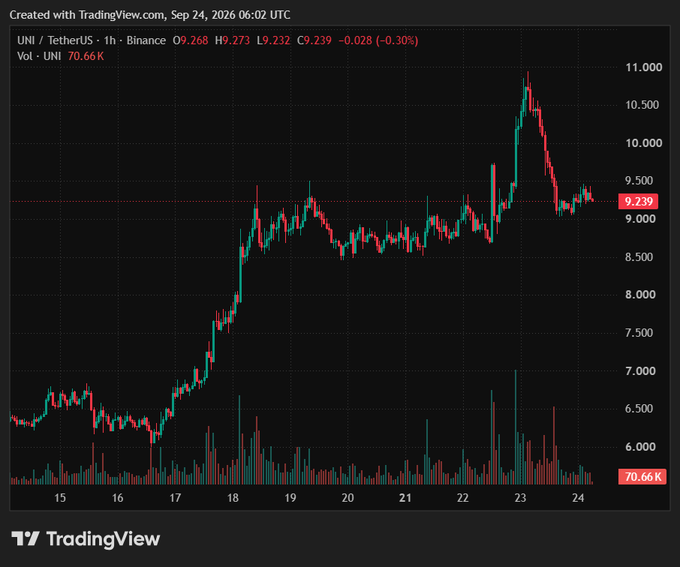Click the tallest volume bar on the 23rd
This screenshot has width=680, height=567.
pyautogui.click(x=515, y=427)
